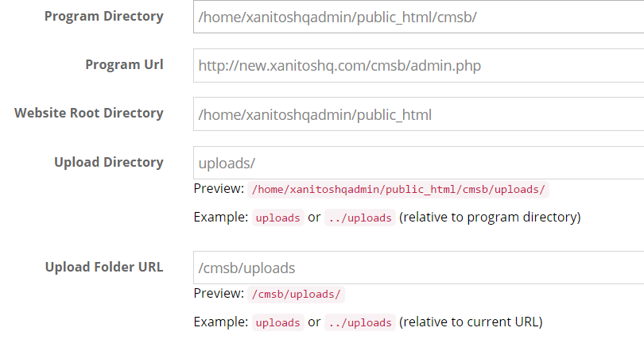Click '../uploads' example under Upload Folder URL
644x343 pixels.
pyautogui.click(x=359, y=323)
